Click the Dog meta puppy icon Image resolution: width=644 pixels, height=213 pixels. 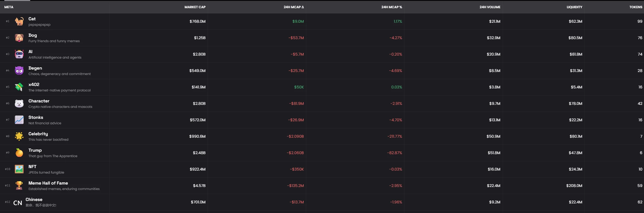(19, 38)
